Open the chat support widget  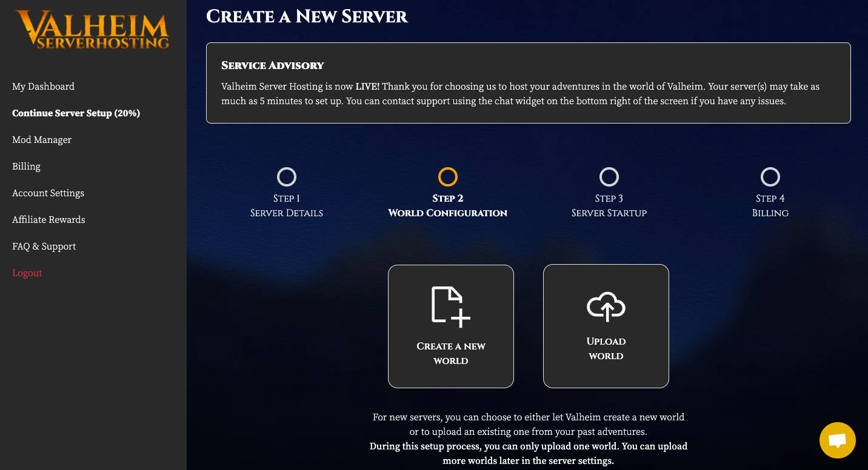[837, 440]
